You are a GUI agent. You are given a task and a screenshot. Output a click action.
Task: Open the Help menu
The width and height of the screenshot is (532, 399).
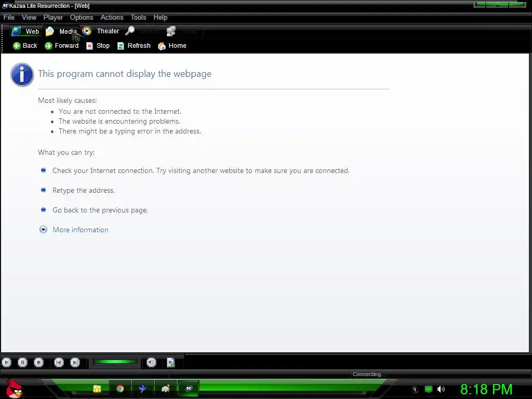pyautogui.click(x=160, y=17)
